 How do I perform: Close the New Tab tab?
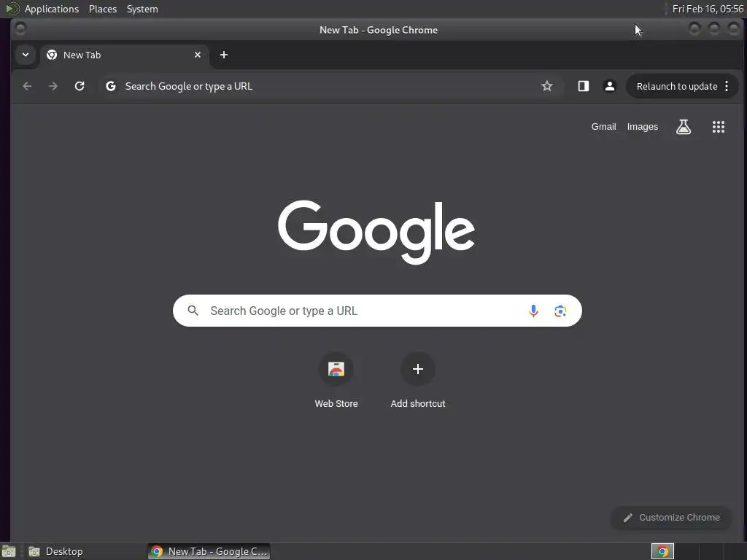point(198,55)
